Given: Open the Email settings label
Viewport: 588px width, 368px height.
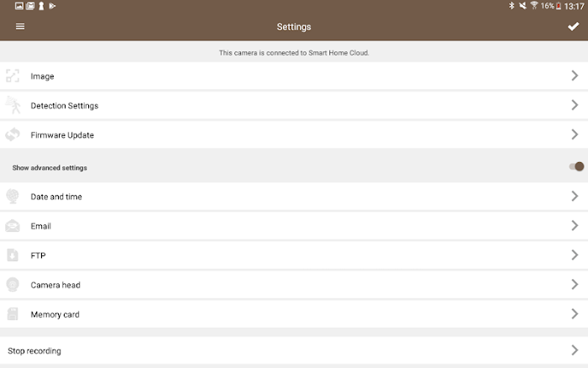Looking at the screenshot, I should pos(41,226).
